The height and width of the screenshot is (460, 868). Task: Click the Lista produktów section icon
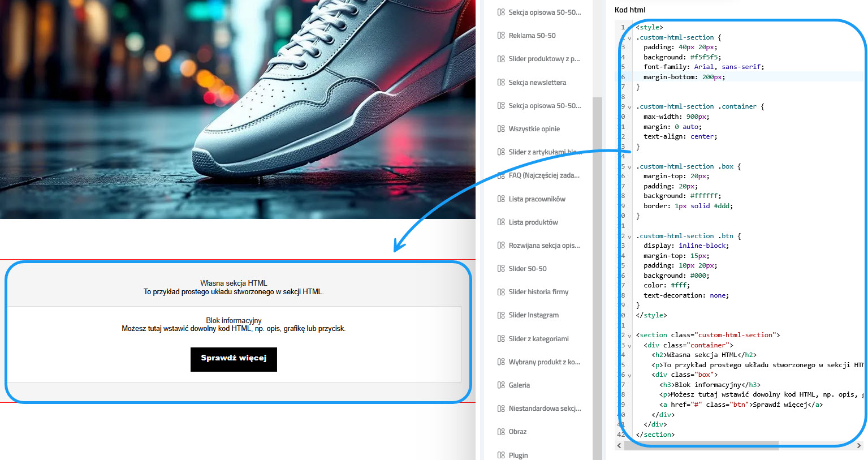pyautogui.click(x=500, y=222)
